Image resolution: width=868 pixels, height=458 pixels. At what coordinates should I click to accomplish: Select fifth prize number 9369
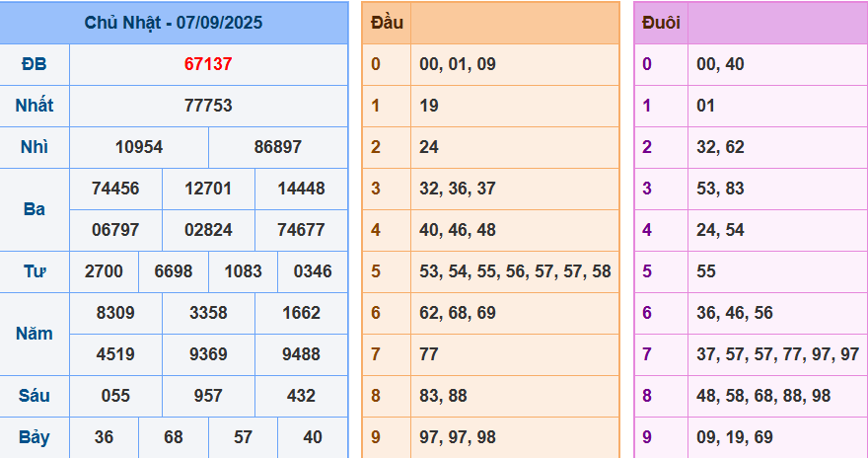pyautogui.click(x=208, y=354)
